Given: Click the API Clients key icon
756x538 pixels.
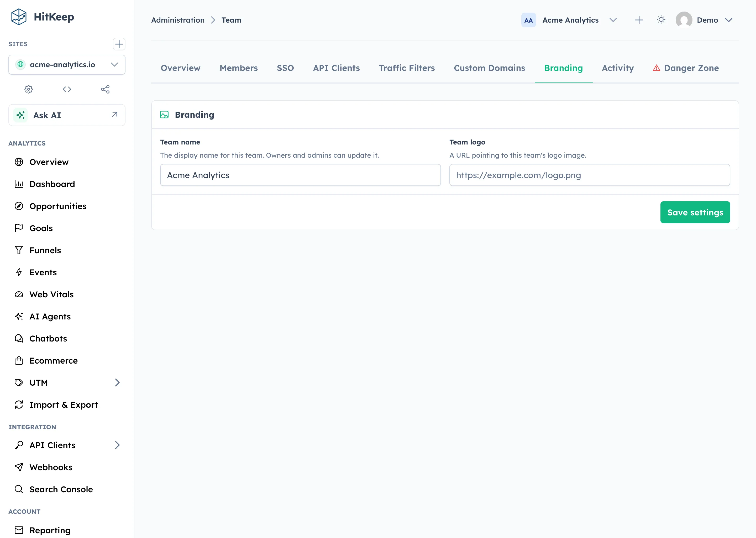Looking at the screenshot, I should click(19, 445).
